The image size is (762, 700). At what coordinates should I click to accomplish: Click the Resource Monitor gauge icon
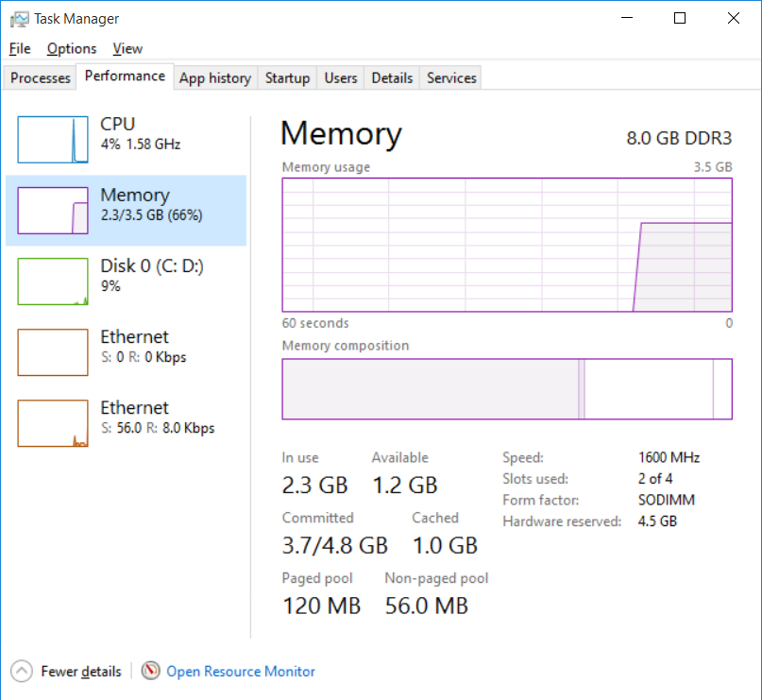[151, 671]
